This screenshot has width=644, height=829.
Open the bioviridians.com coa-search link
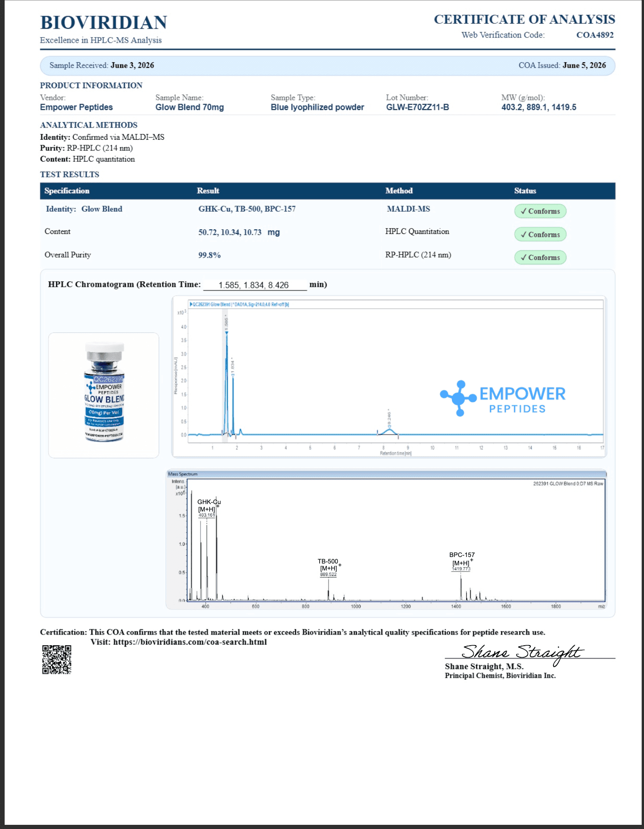pos(190,642)
